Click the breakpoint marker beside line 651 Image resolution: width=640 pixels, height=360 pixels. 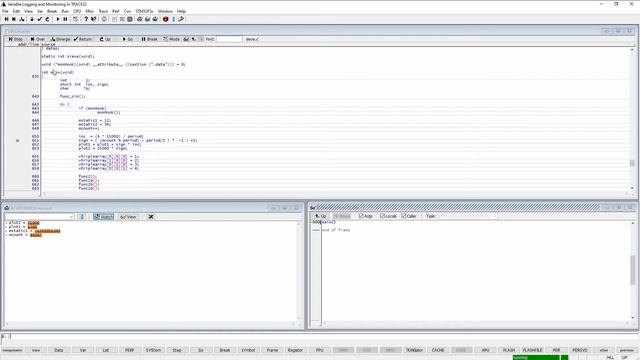tap(18, 140)
